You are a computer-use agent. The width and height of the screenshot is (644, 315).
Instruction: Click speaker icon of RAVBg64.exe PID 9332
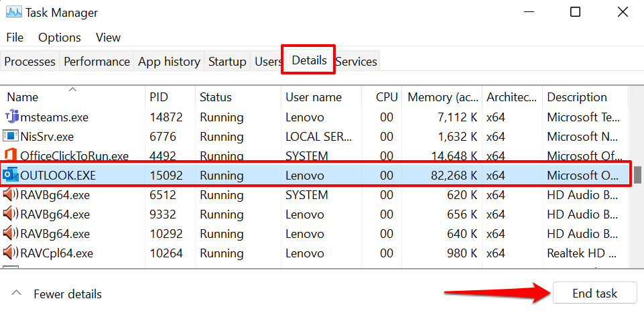11,214
